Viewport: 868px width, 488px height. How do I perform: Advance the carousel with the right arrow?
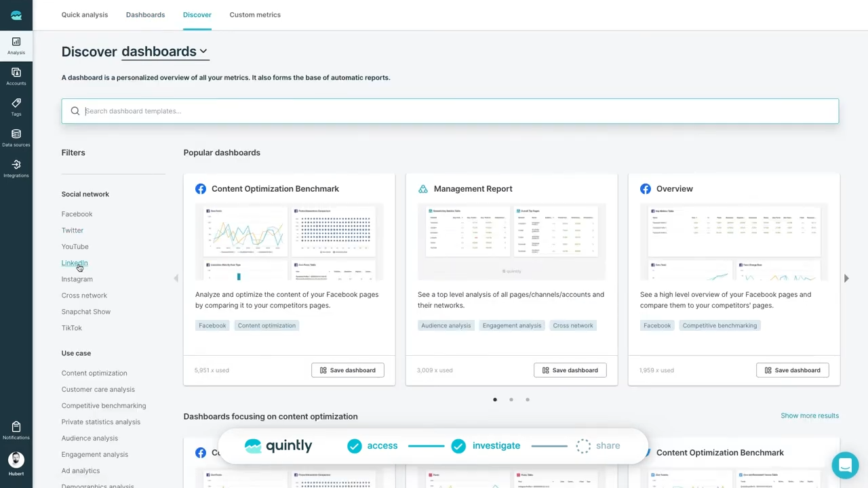pyautogui.click(x=846, y=278)
